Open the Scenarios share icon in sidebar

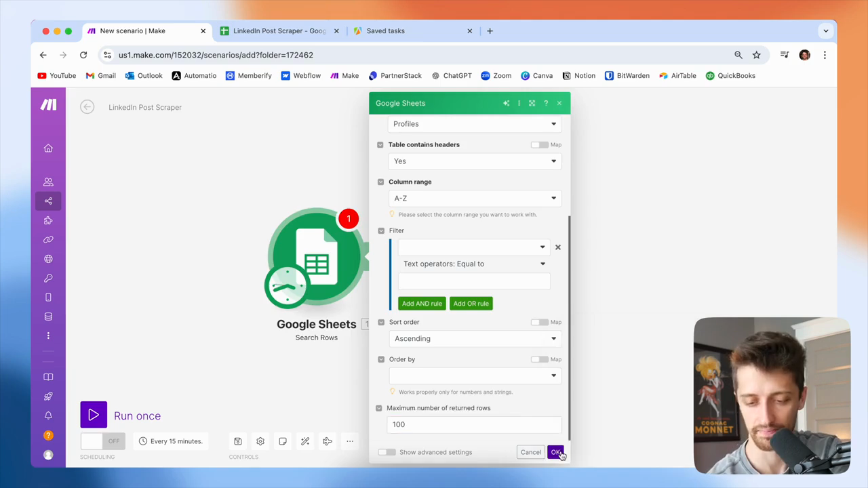coord(48,201)
